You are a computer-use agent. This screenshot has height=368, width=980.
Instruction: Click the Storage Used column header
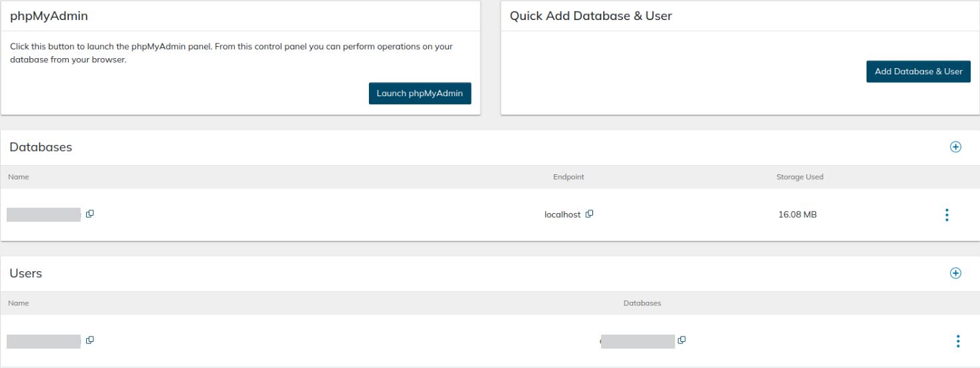[x=799, y=177]
